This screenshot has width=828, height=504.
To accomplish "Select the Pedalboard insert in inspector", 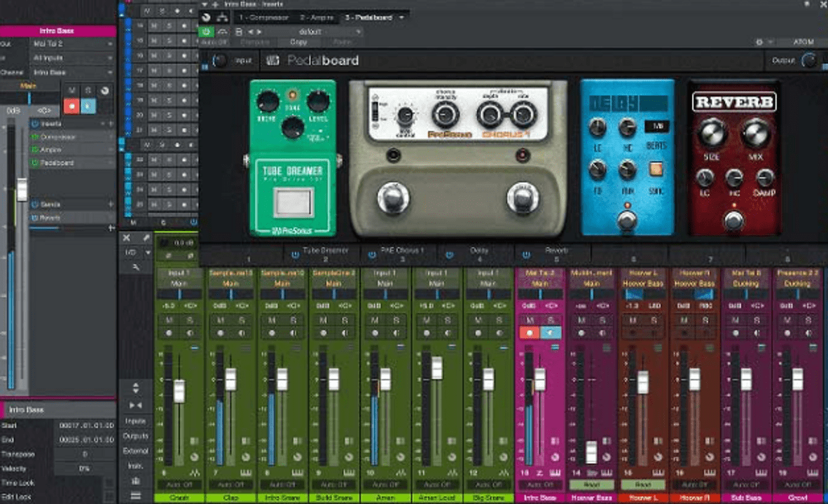I will coord(72,163).
